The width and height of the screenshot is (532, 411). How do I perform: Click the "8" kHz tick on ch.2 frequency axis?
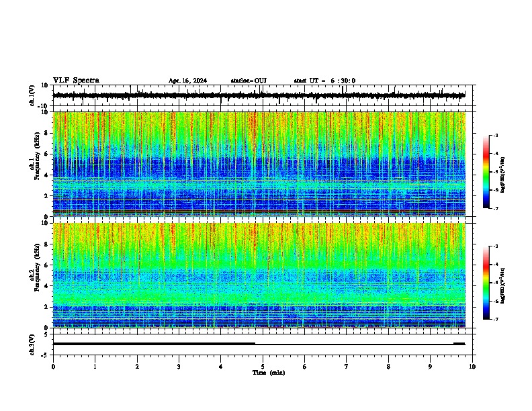[46, 244]
